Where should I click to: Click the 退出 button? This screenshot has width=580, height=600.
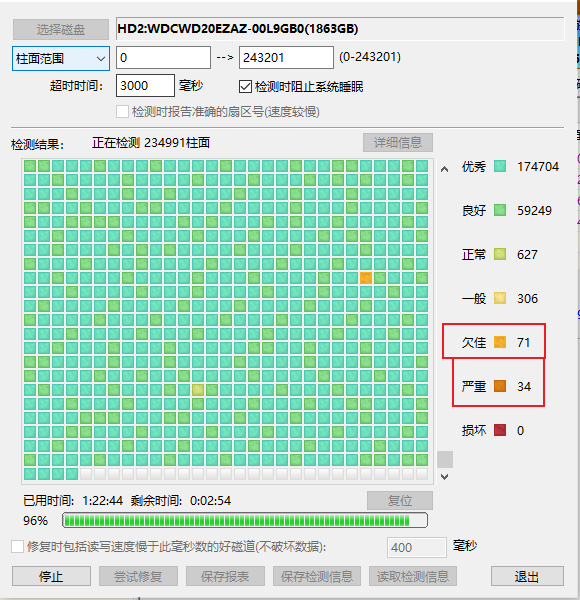click(527, 576)
